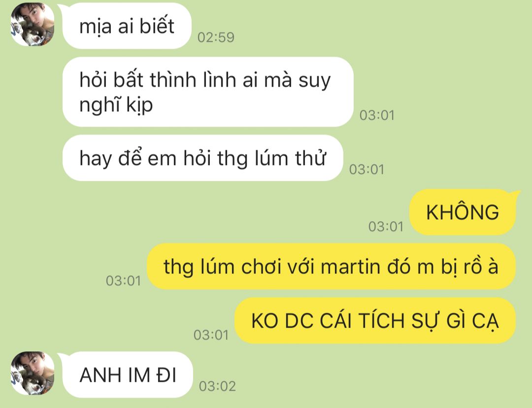Click the word 'biết' in first bubble
Image resolution: width=532 pixels, height=408 pixels.
tap(157, 26)
